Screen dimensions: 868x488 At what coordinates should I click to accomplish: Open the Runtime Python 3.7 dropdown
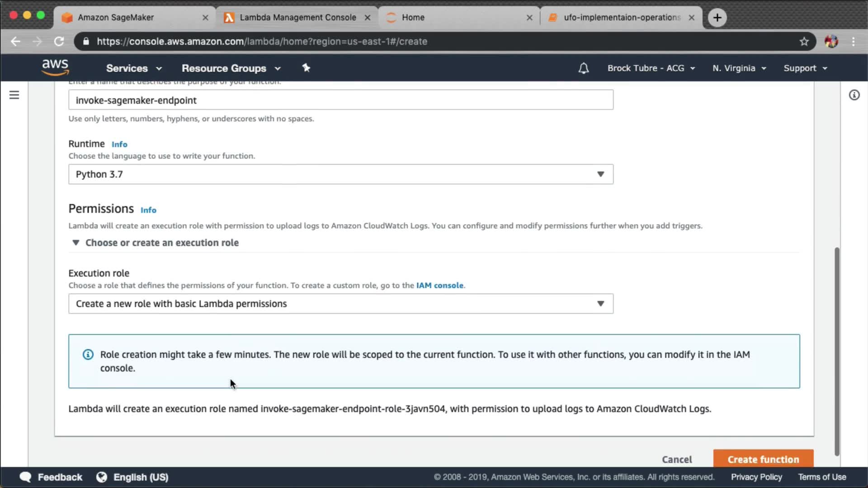pos(340,174)
